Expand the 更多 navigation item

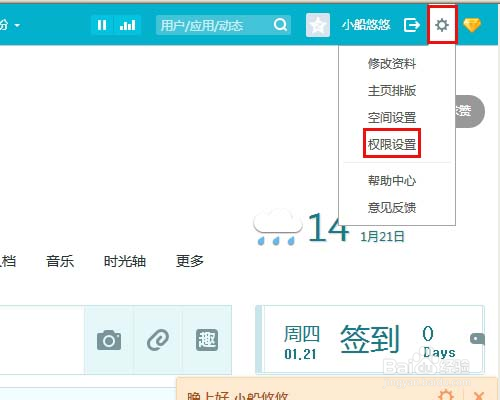[190, 261]
